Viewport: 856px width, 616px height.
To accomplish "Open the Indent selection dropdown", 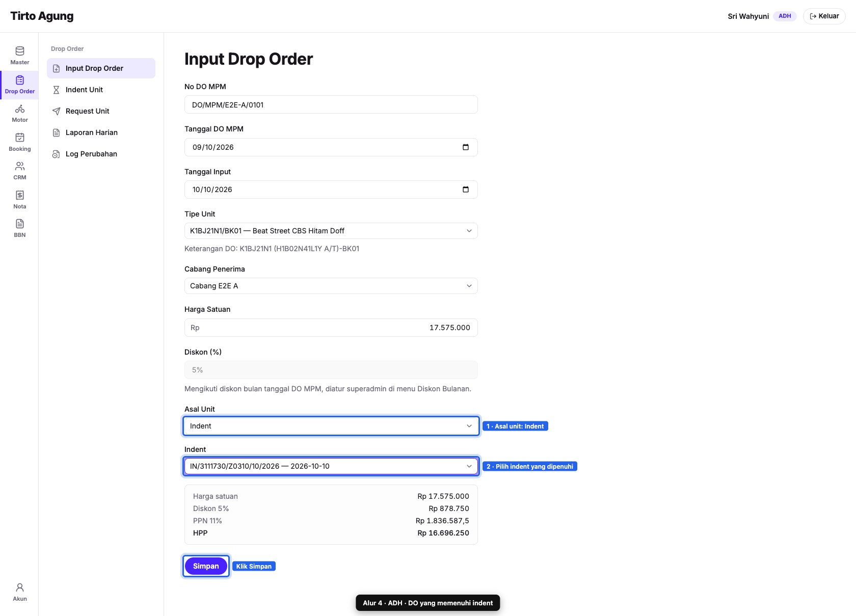I will tap(331, 466).
